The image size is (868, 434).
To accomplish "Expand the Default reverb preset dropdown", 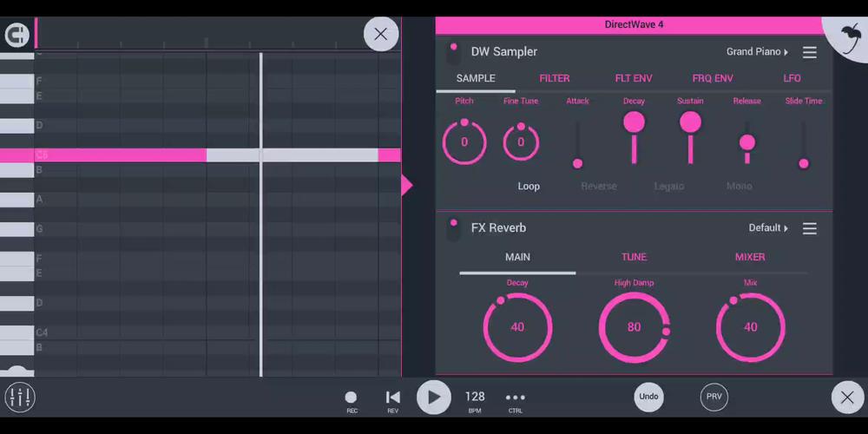I will [x=768, y=227].
